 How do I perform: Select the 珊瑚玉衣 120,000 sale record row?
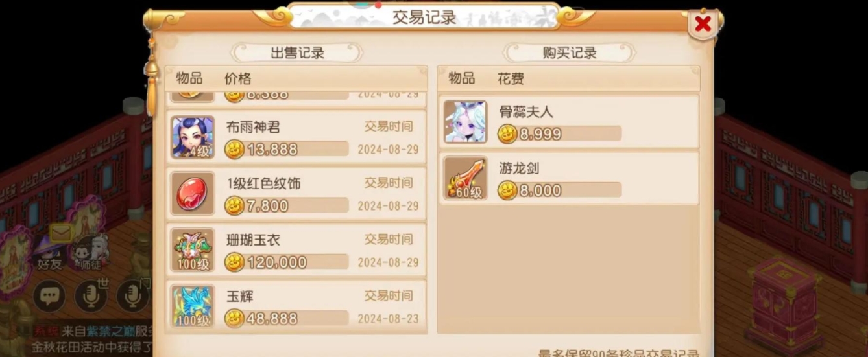(297, 250)
